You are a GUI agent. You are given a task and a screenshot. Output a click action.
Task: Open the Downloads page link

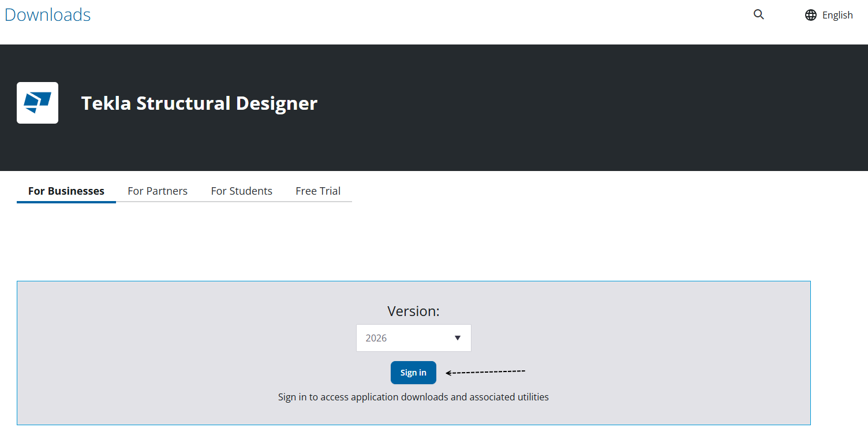click(48, 14)
